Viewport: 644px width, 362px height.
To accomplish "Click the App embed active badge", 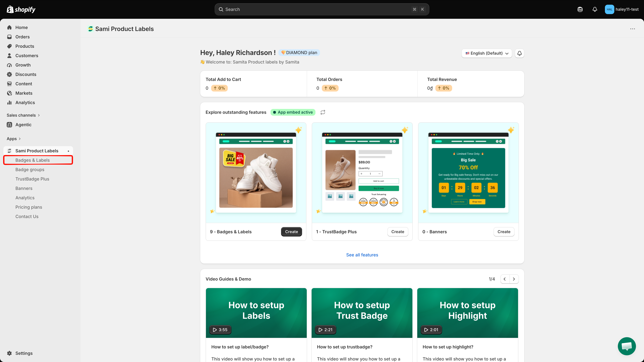I will click(x=293, y=112).
